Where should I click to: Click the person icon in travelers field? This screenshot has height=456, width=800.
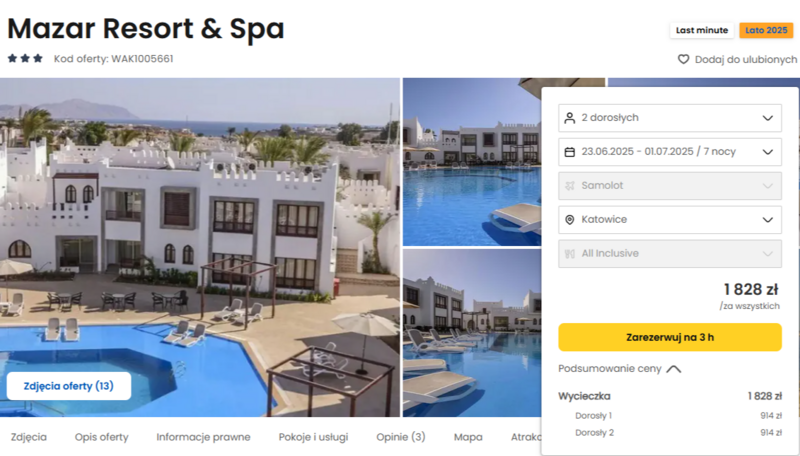[569, 118]
